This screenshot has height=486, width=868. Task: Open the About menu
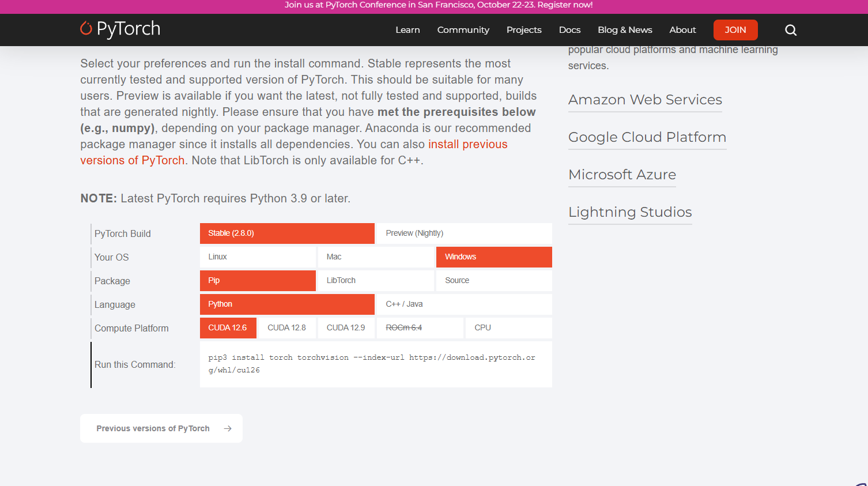coord(682,30)
